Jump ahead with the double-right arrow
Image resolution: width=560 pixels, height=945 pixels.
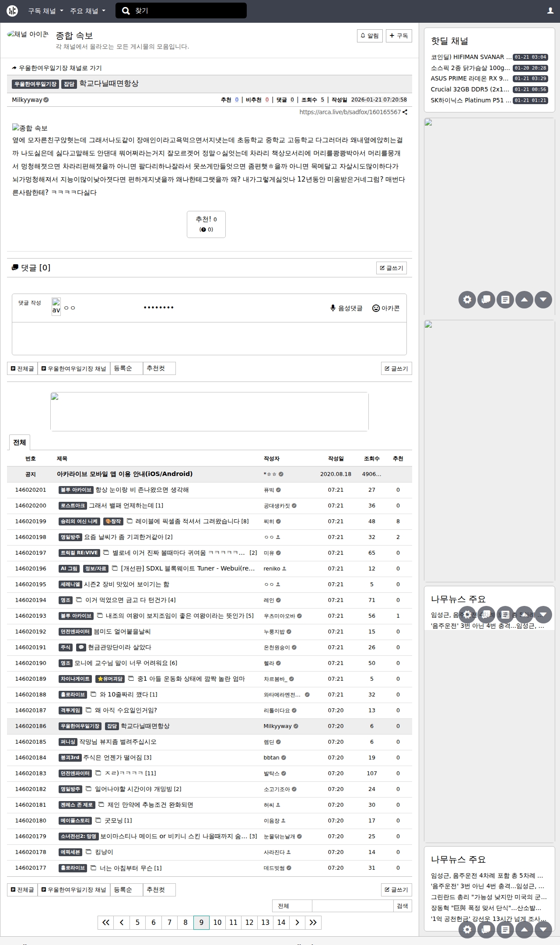click(313, 922)
